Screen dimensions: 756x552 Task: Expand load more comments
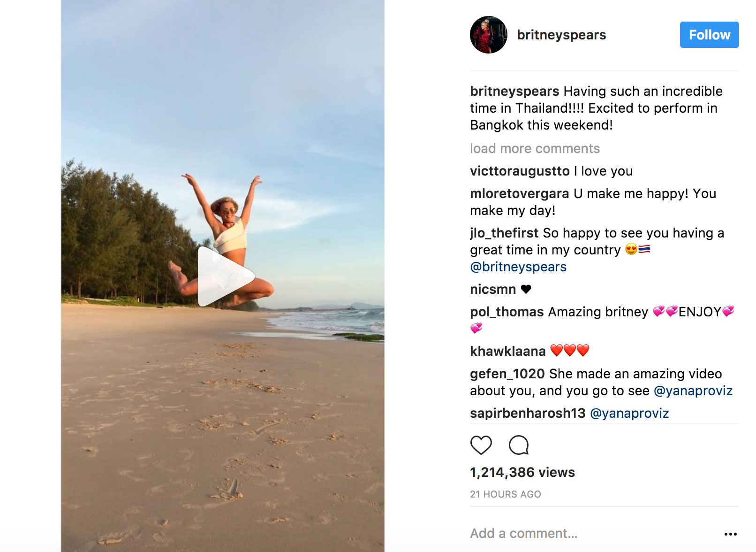[x=535, y=148]
